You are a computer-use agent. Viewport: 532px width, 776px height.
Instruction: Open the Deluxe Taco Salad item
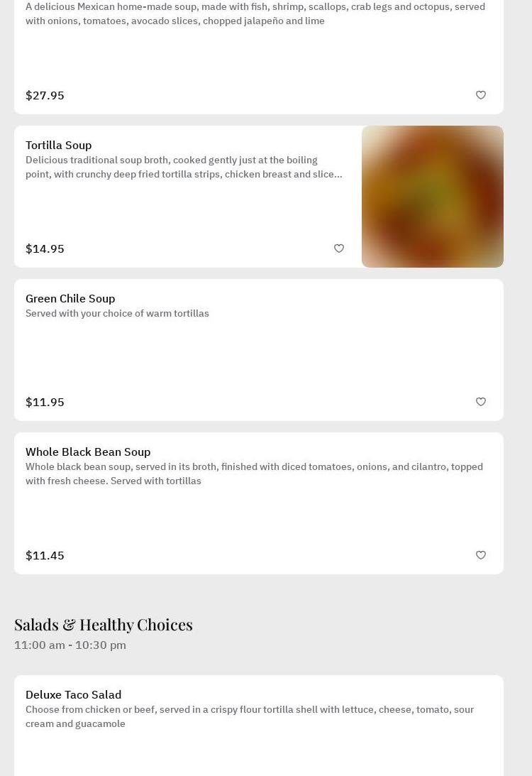tap(74, 694)
